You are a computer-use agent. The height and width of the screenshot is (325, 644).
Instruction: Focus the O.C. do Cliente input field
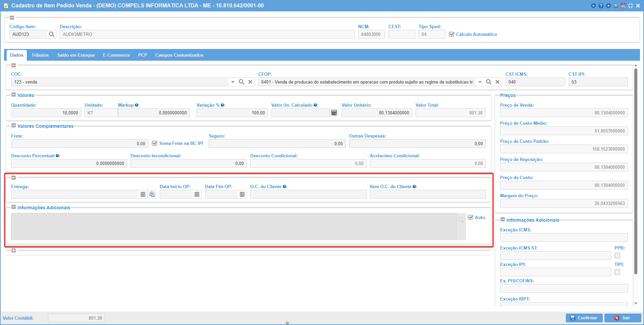308,194
